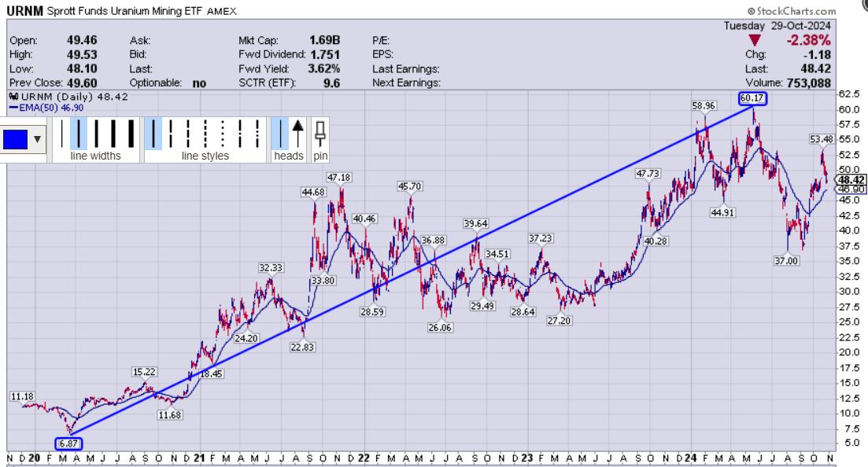
Task: Click the red down-triangle change indicator
Action: (755, 40)
